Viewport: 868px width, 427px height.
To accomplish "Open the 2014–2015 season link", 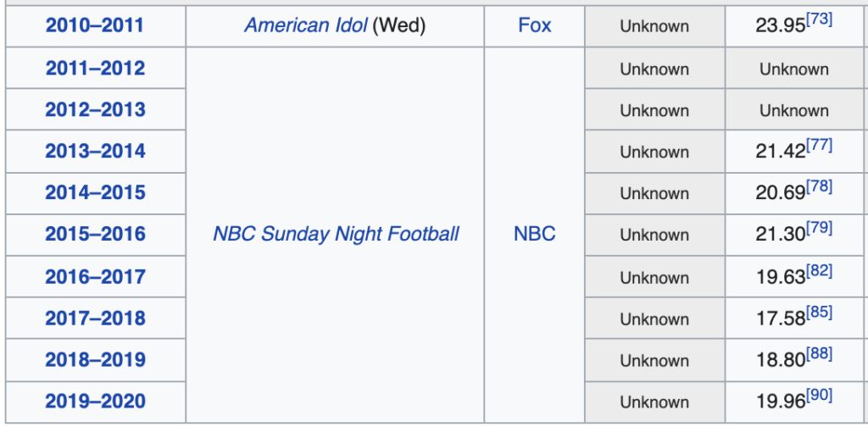I will [x=95, y=192].
